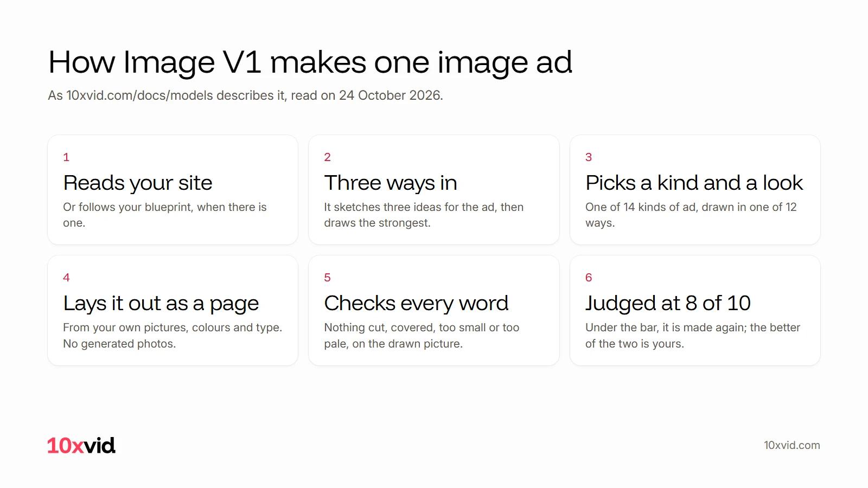This screenshot has height=488, width=868.
Task: Select the title "How Image V1 makes one image ad"
Action: pos(310,62)
